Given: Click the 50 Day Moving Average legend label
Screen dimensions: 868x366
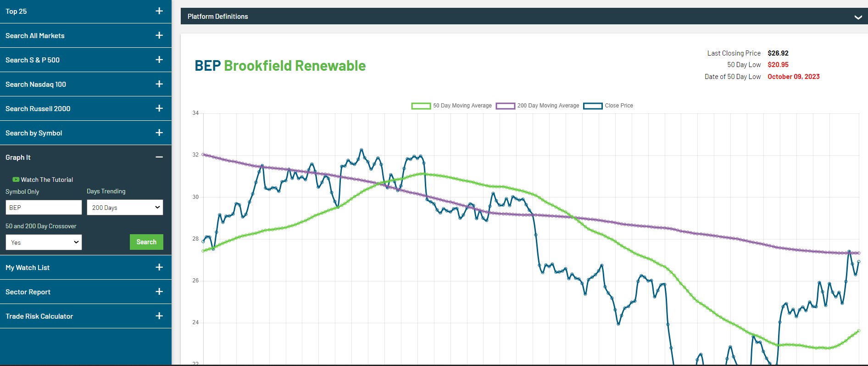Looking at the screenshot, I should coord(462,106).
